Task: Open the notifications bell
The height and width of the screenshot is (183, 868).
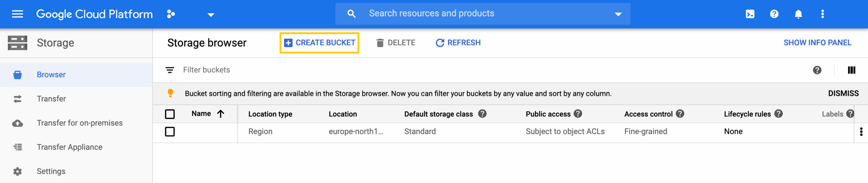Action: point(798,14)
